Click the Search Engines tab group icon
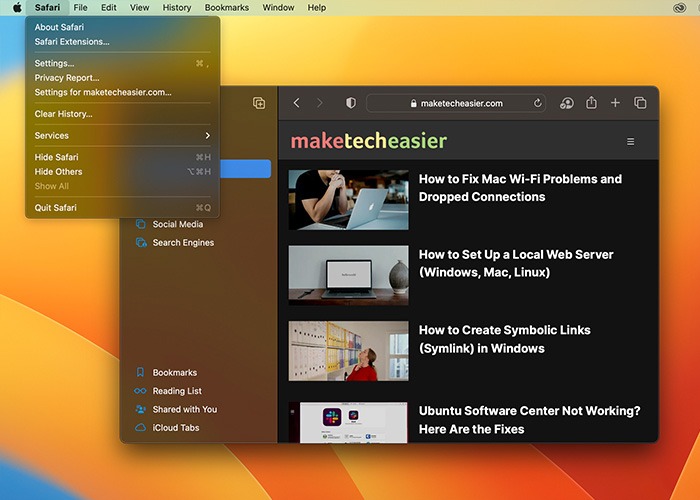 (x=141, y=242)
